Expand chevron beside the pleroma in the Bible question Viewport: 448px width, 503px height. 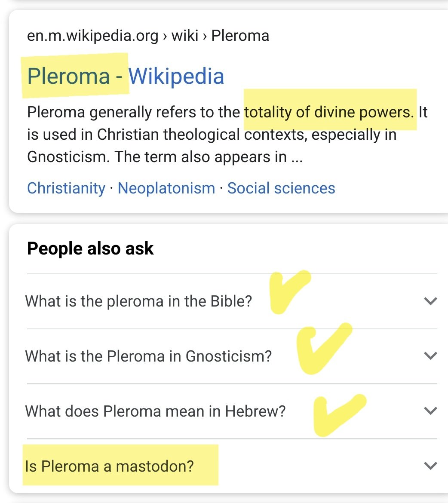[430, 301]
